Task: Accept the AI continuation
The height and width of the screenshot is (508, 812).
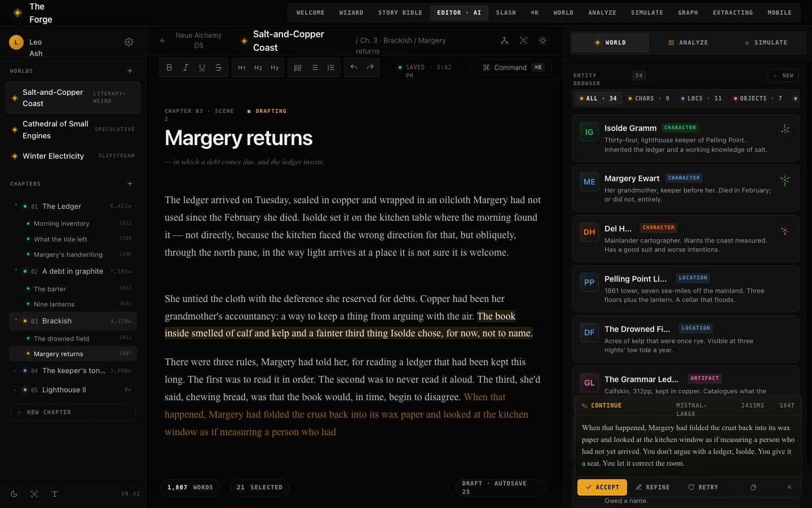Action: [602, 487]
